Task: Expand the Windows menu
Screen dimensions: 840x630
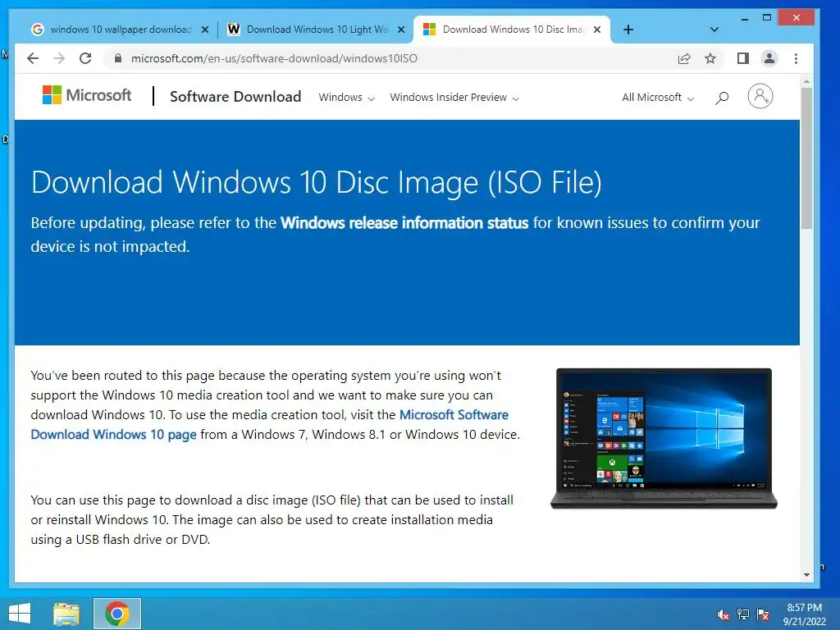Action: pos(346,98)
